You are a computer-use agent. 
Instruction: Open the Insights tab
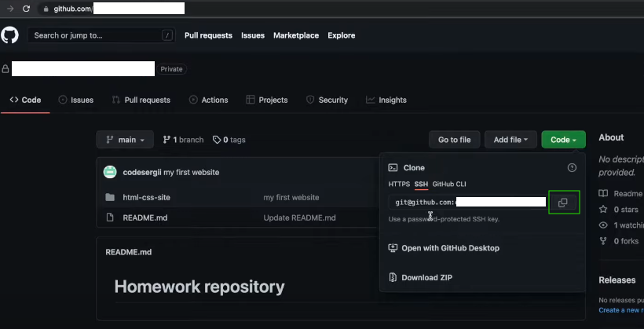tap(386, 100)
